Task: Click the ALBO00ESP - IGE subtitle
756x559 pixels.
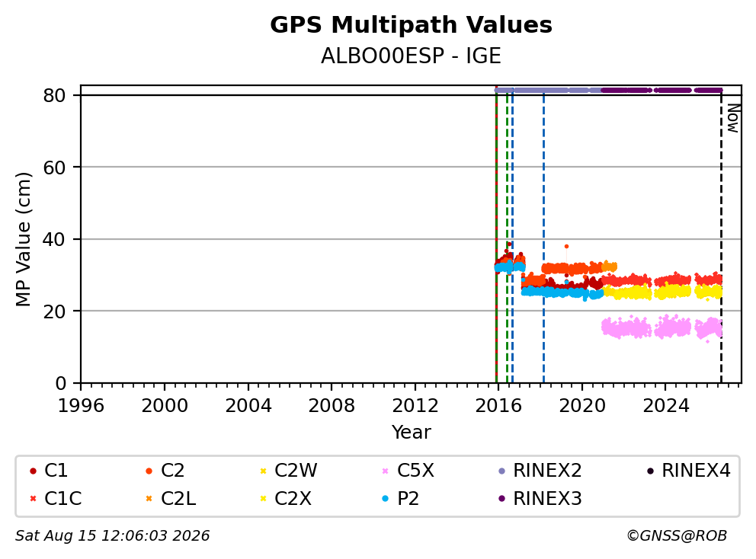Action: click(411, 56)
